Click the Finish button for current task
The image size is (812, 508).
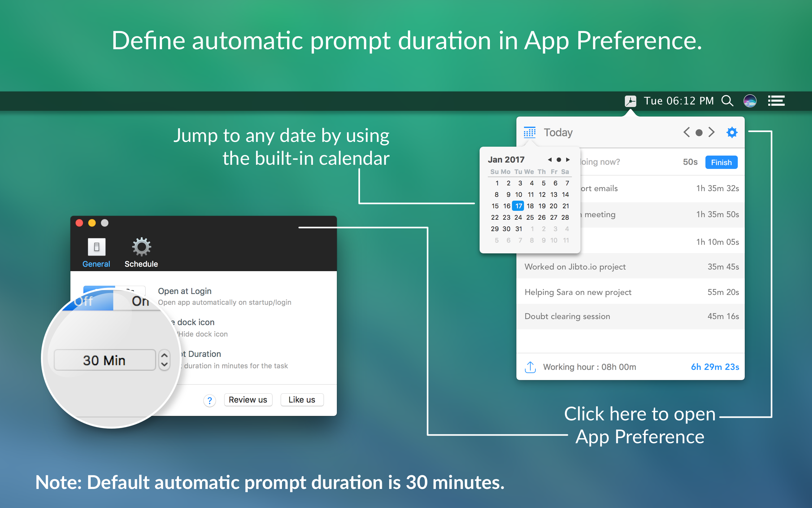pos(721,162)
